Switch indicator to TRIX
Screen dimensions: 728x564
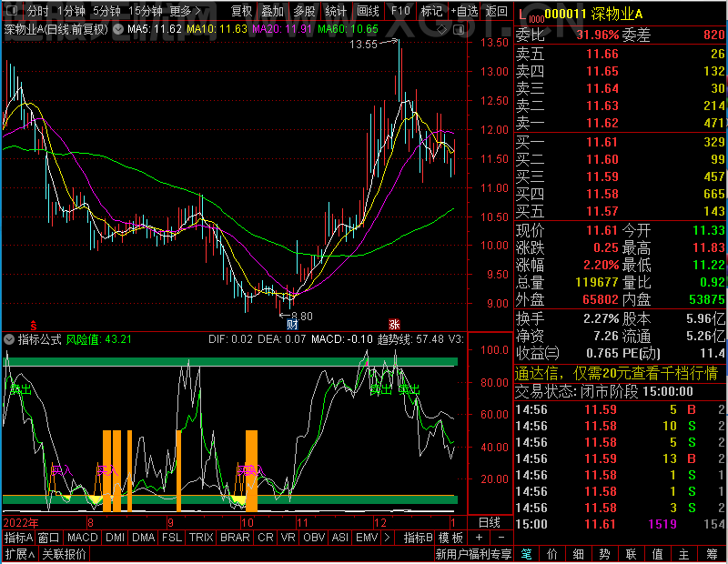click(201, 538)
